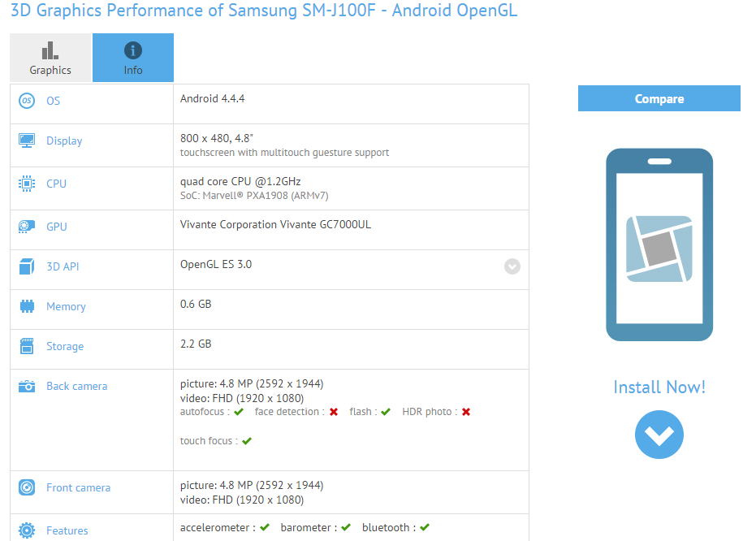Click the phone illustration image
Image resolution: width=756 pixels, height=541 pixels.
pos(659,245)
